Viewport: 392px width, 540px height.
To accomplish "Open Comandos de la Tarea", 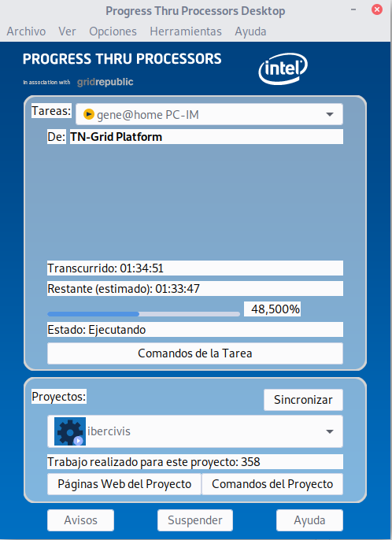I will [195, 353].
